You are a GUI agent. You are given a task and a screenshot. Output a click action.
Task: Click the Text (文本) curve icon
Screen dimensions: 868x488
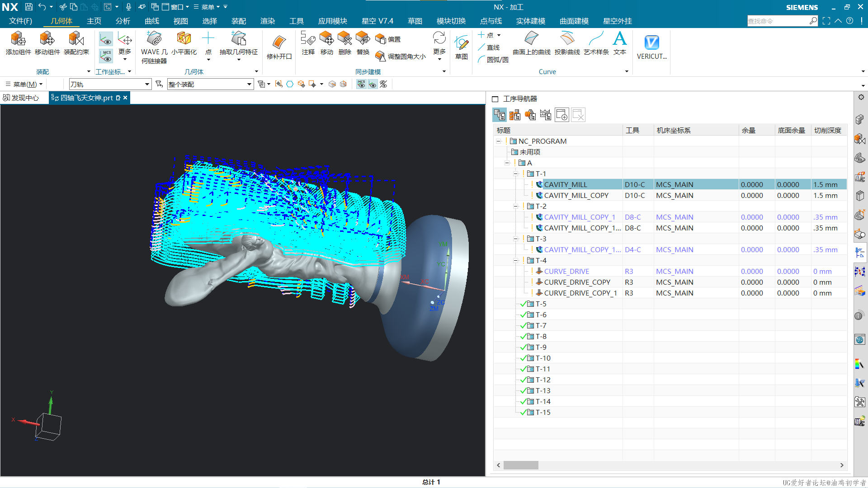click(x=620, y=39)
